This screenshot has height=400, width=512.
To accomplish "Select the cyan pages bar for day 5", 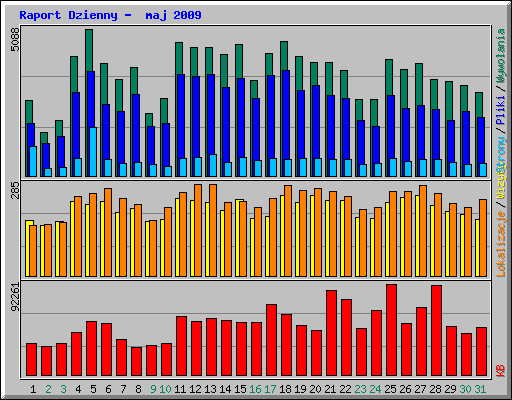I will (93, 152).
